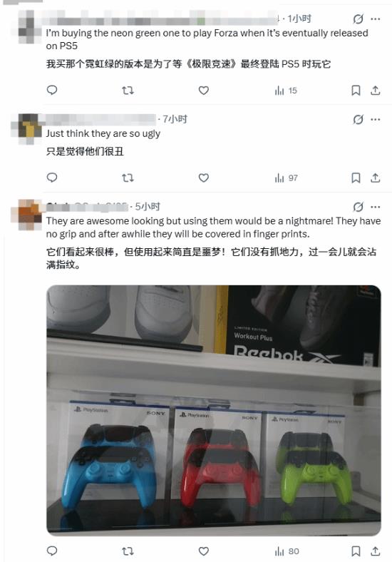Viewport: 392px width, 562px height.
Task: Reply to the 'so ugly' tweet
Action: (x=52, y=178)
